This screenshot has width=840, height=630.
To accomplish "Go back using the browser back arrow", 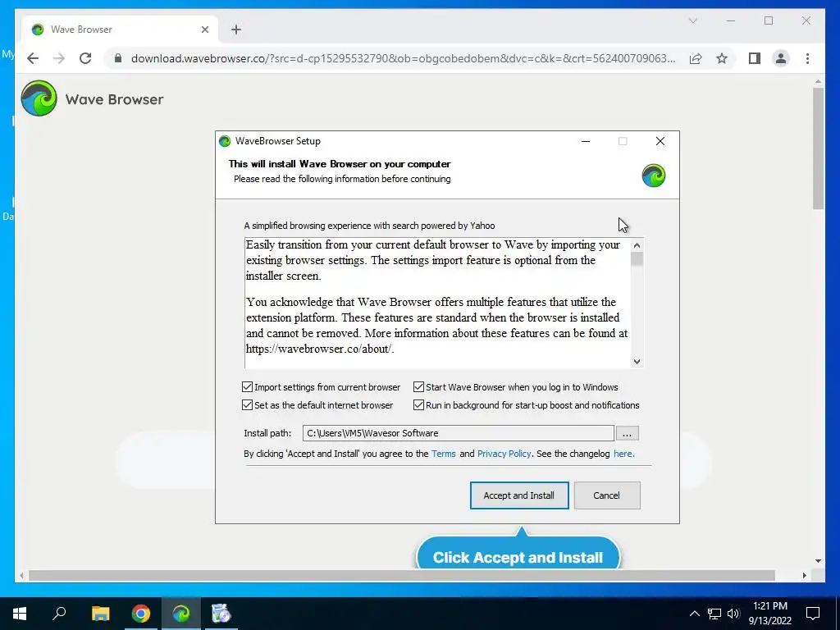I will tap(33, 58).
